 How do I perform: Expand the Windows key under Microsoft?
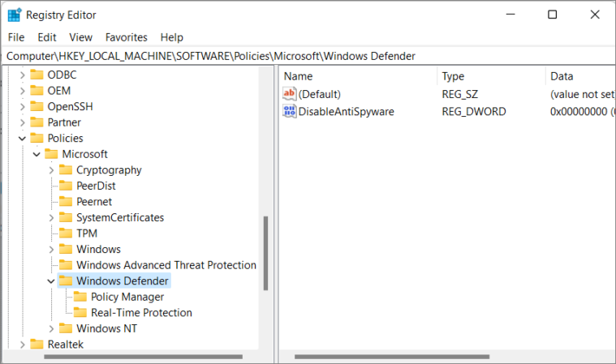coord(51,250)
